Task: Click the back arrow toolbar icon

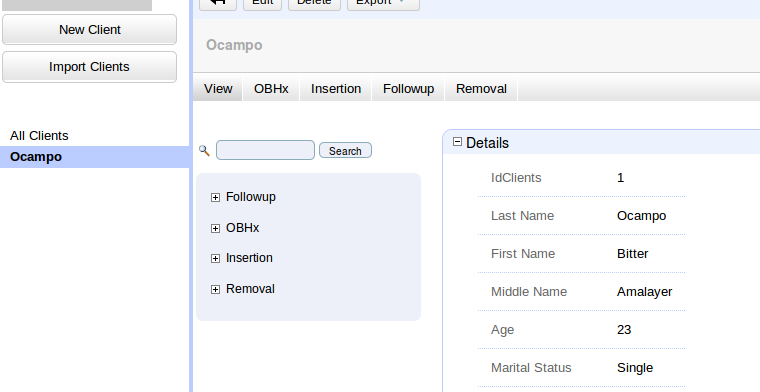Action: (x=218, y=2)
